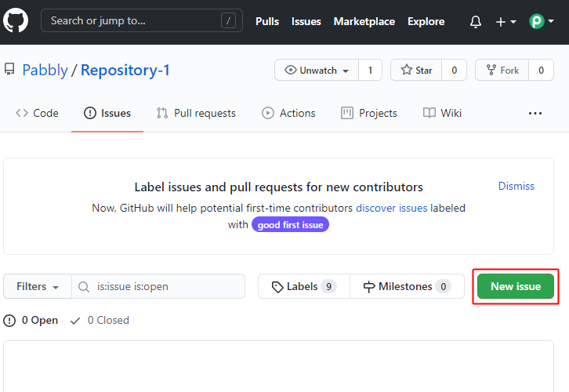The image size is (569, 392).
Task: Click the repository book icon
Action: point(9,69)
